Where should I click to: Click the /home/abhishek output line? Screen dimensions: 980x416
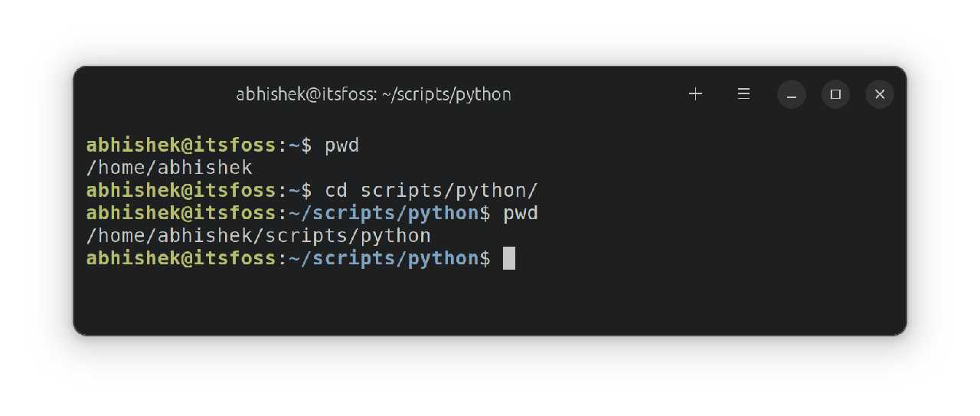pyautogui.click(x=169, y=167)
